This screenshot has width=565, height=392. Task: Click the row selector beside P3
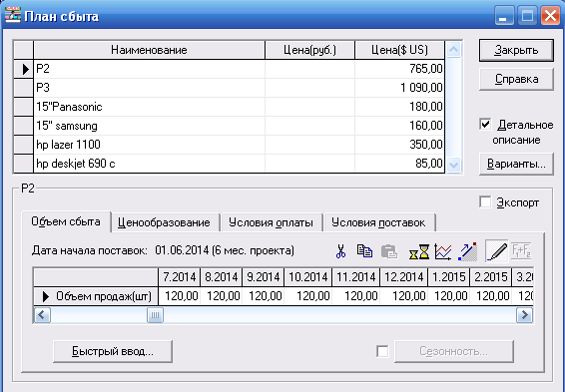click(23, 88)
